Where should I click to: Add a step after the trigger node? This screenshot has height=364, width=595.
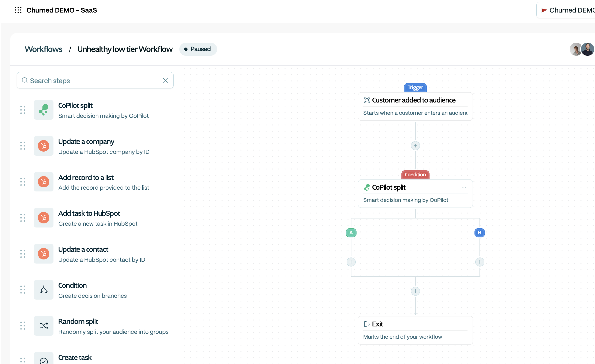[x=415, y=146]
